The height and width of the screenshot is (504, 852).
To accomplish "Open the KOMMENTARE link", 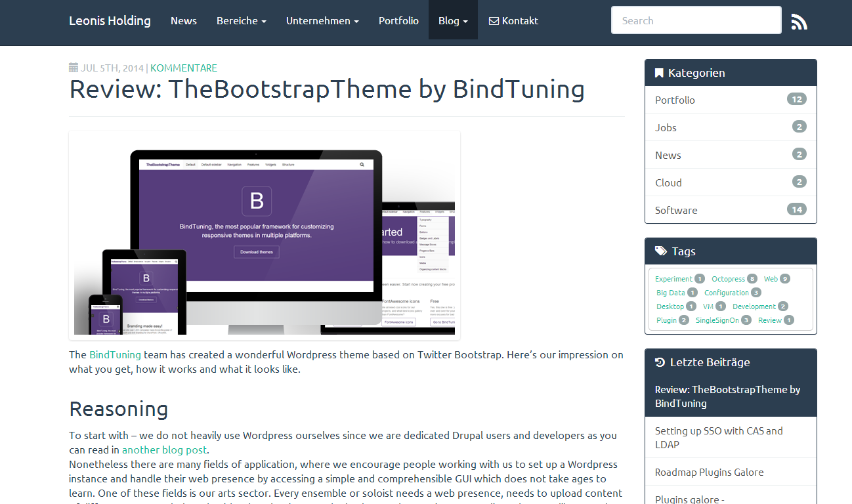I will [184, 68].
